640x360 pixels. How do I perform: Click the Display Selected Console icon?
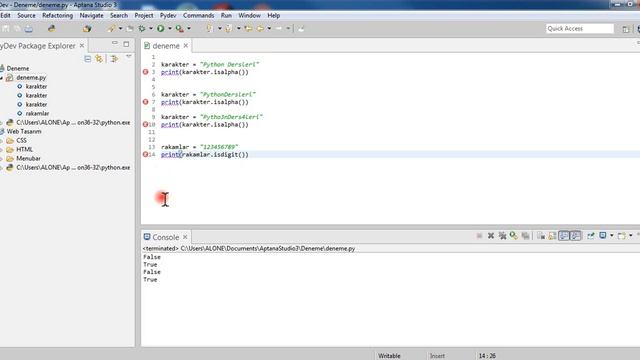(602, 236)
